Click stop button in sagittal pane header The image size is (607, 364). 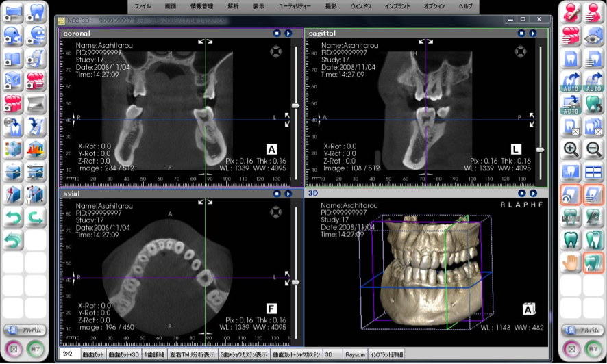521,34
